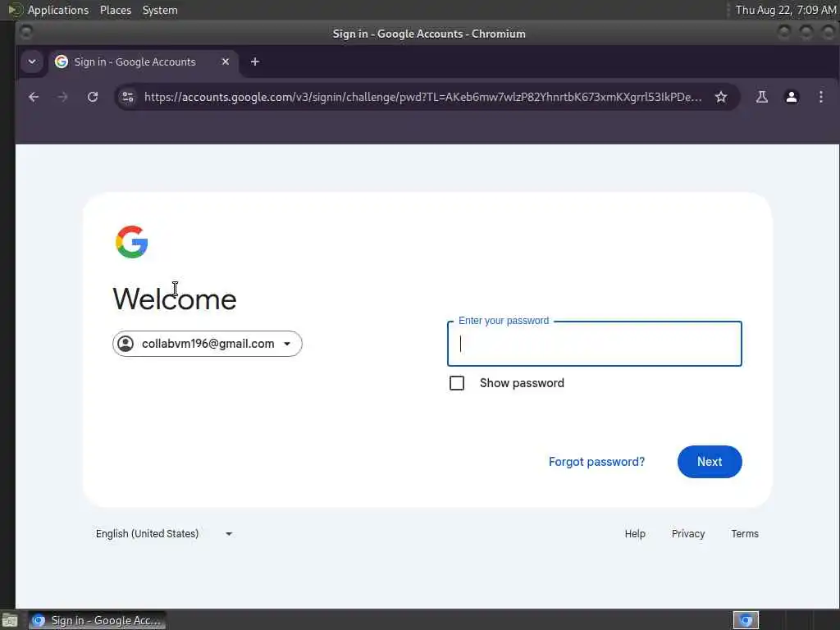Bookmark this page with the star icon
840x630 pixels.
click(x=721, y=97)
